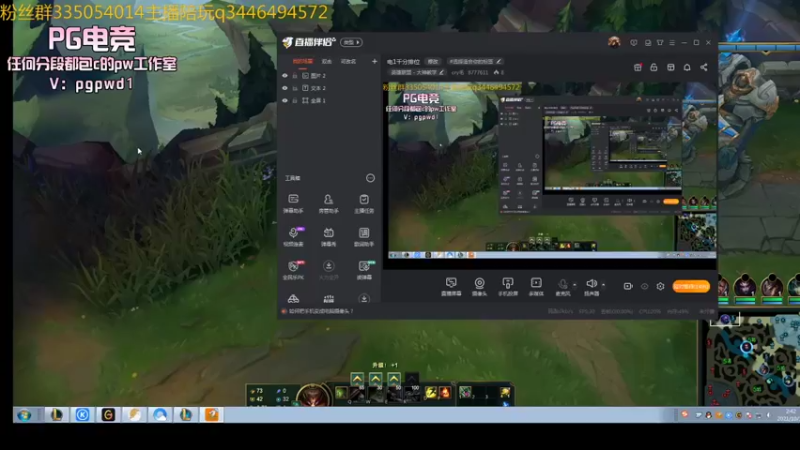Click the orange start streaming button
Image resolution: width=800 pixels, height=450 pixels.
tap(691, 286)
